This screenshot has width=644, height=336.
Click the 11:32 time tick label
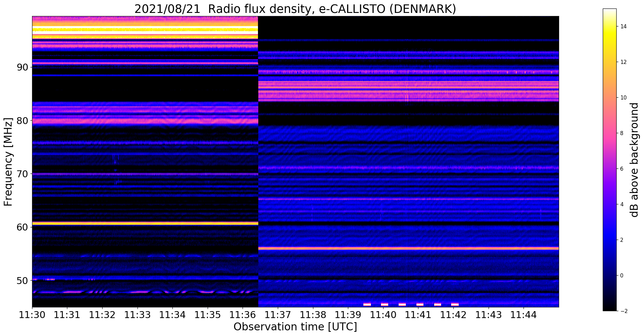pyautogui.click(x=102, y=315)
